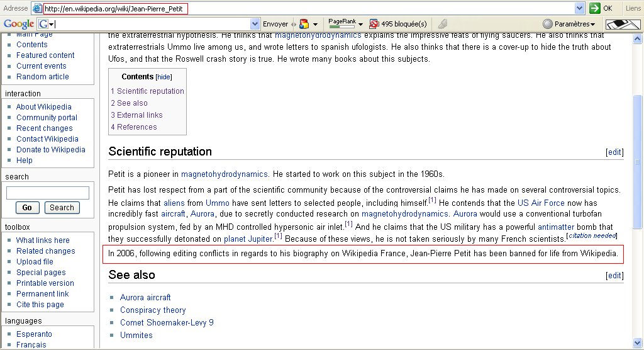Hide the Contents table of contents

[x=164, y=77]
